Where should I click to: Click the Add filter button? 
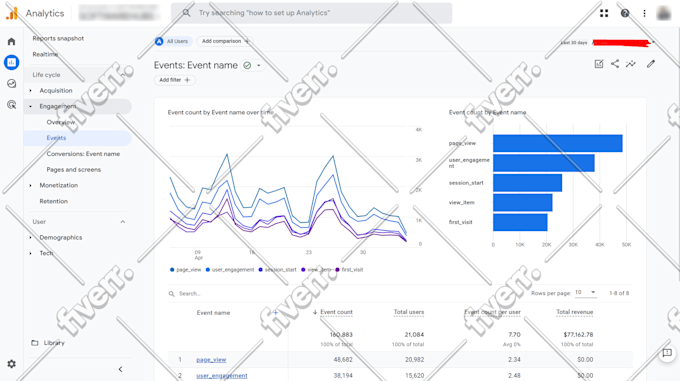coord(174,80)
